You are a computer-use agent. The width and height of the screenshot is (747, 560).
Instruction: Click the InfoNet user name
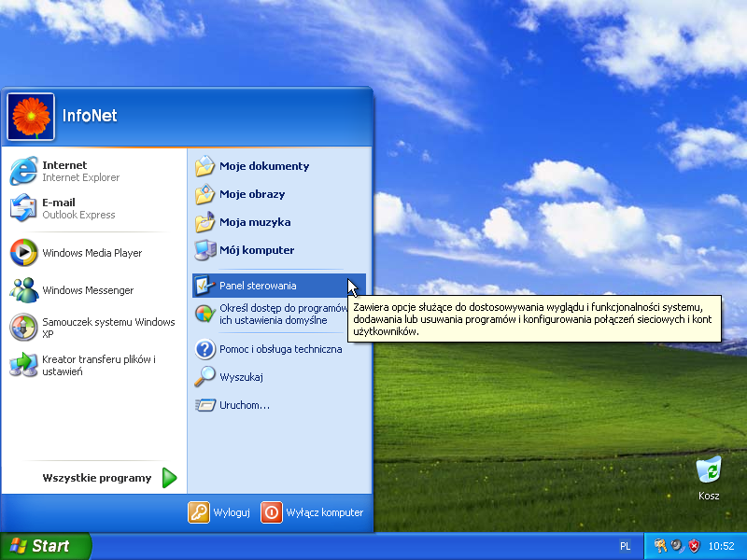90,116
